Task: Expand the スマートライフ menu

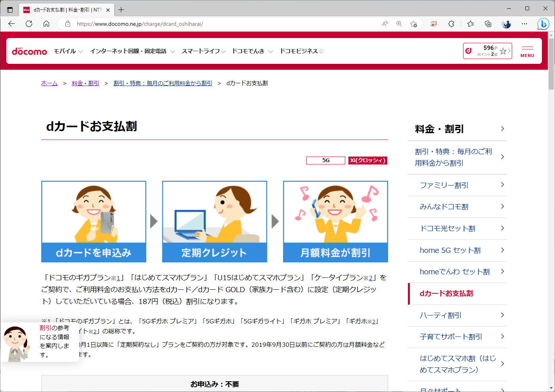Action: tap(203, 51)
